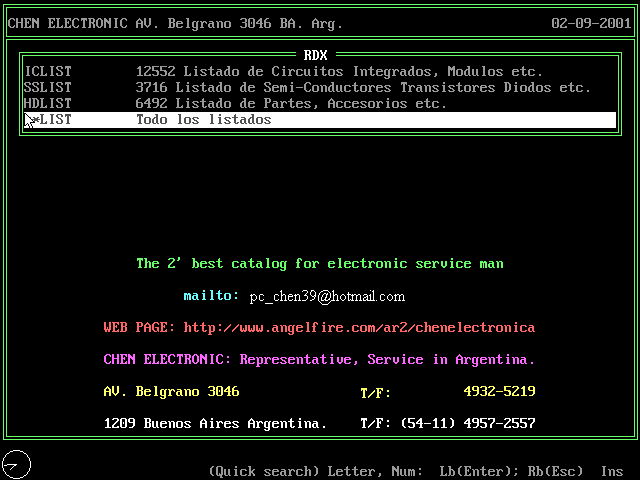Click the mailto: label

pos(211,296)
